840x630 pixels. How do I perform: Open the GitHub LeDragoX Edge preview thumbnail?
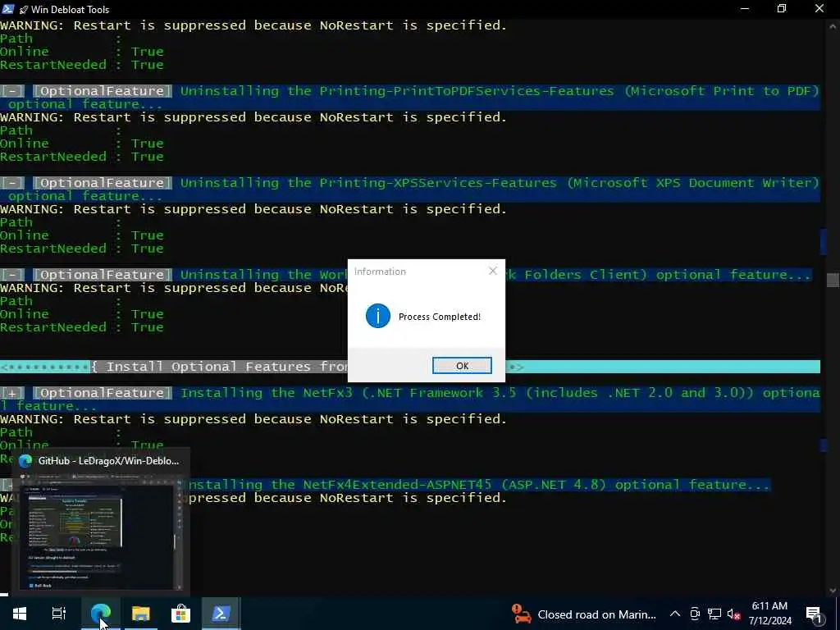pos(101,533)
